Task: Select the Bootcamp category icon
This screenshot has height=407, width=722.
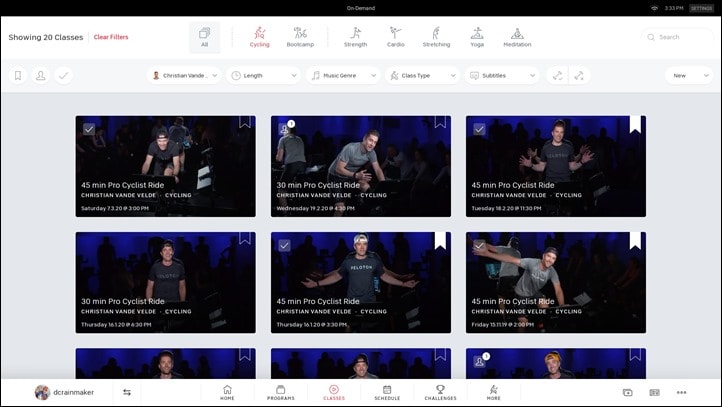Action: point(300,37)
